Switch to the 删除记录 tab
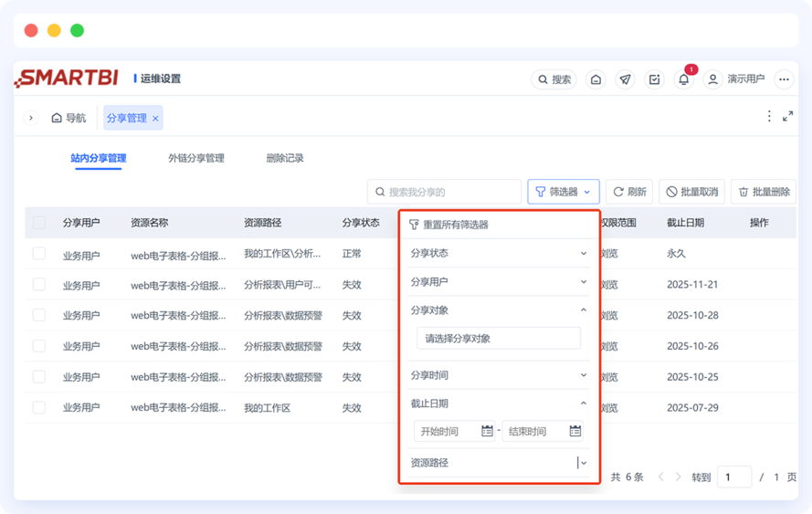This screenshot has width=812, height=514. point(285,158)
